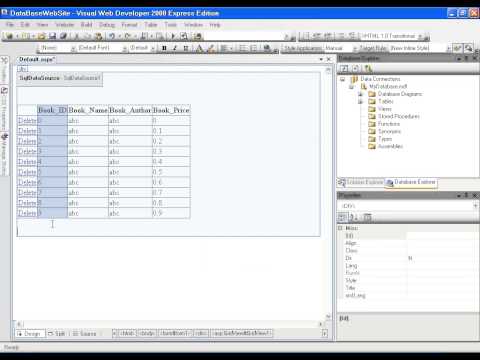Click the Refresh icon in Database Explorer
Viewport: 480px width, 360px height.
coord(344,69)
